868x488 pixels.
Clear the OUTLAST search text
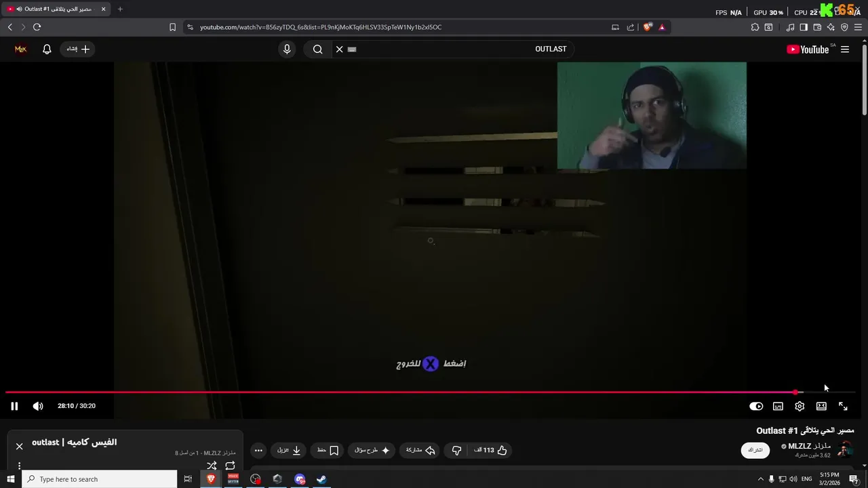coord(340,49)
